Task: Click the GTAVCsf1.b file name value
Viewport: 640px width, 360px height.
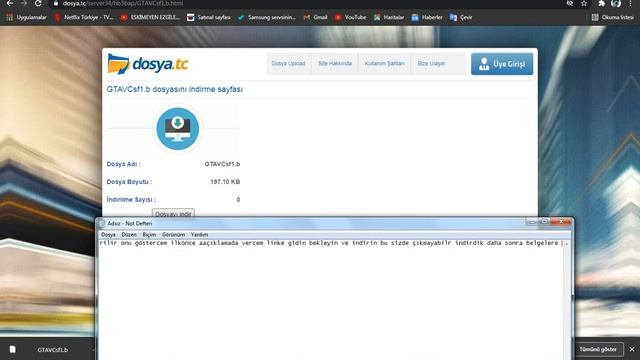Action: point(222,164)
